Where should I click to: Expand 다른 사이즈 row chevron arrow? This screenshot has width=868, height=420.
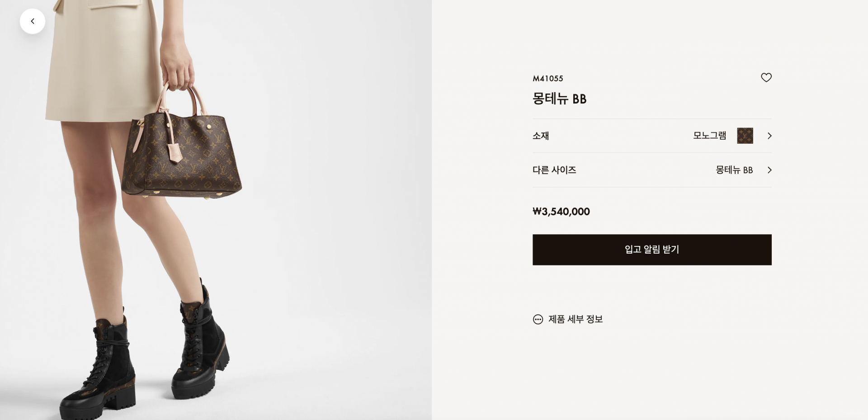tap(769, 170)
